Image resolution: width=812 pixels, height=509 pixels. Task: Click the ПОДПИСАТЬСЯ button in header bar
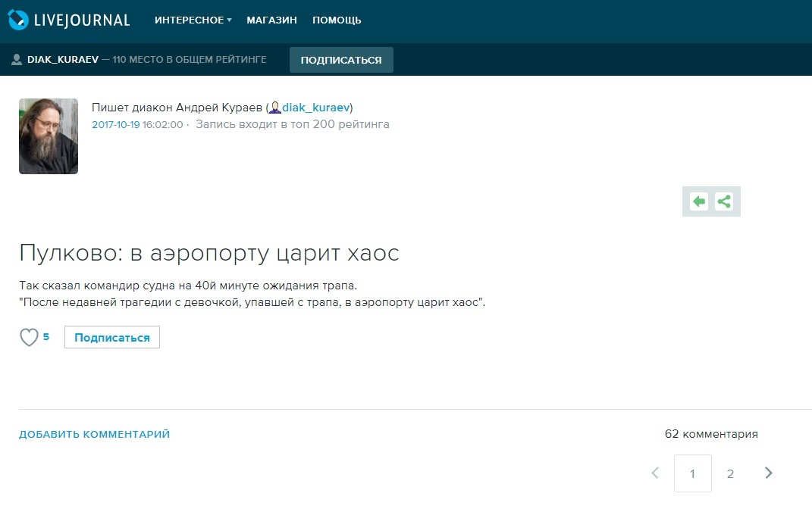[x=341, y=60]
